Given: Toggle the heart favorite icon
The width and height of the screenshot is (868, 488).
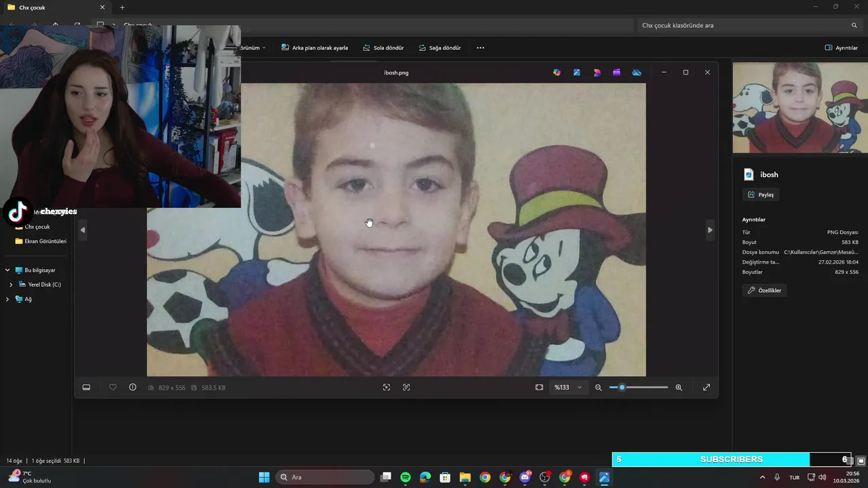Looking at the screenshot, I should click(113, 387).
